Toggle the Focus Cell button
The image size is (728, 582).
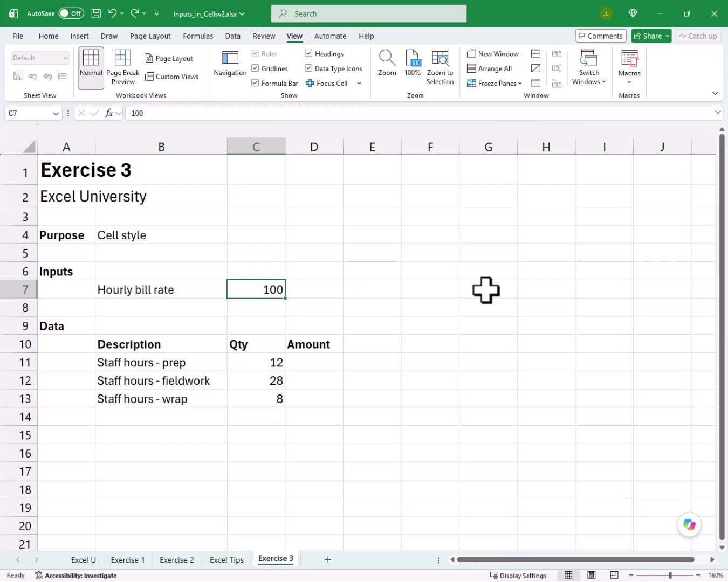(327, 83)
